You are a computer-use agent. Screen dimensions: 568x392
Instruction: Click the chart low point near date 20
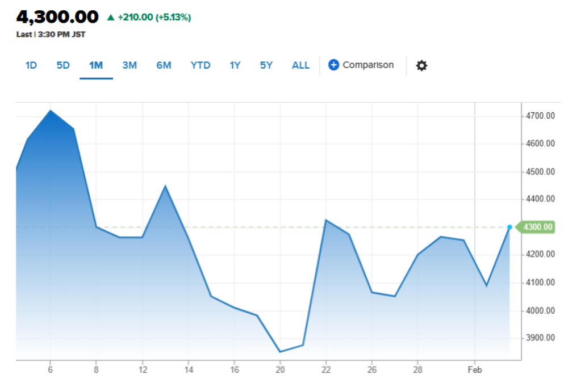click(279, 352)
